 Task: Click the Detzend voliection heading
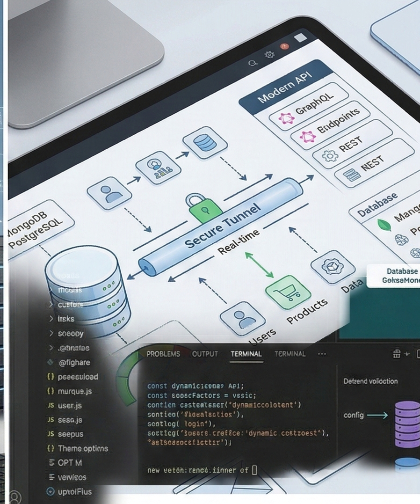tap(370, 381)
